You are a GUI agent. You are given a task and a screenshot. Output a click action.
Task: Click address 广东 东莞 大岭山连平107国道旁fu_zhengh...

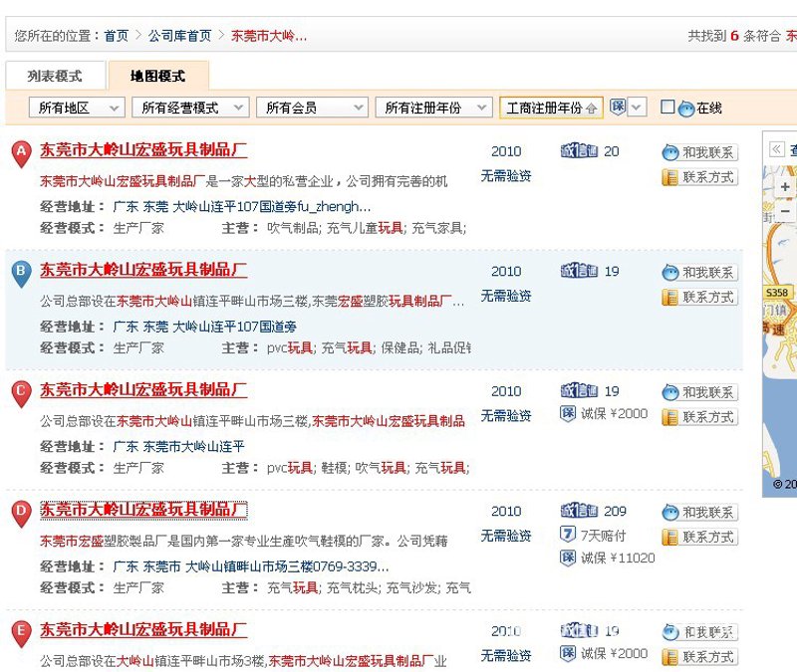pos(242,207)
